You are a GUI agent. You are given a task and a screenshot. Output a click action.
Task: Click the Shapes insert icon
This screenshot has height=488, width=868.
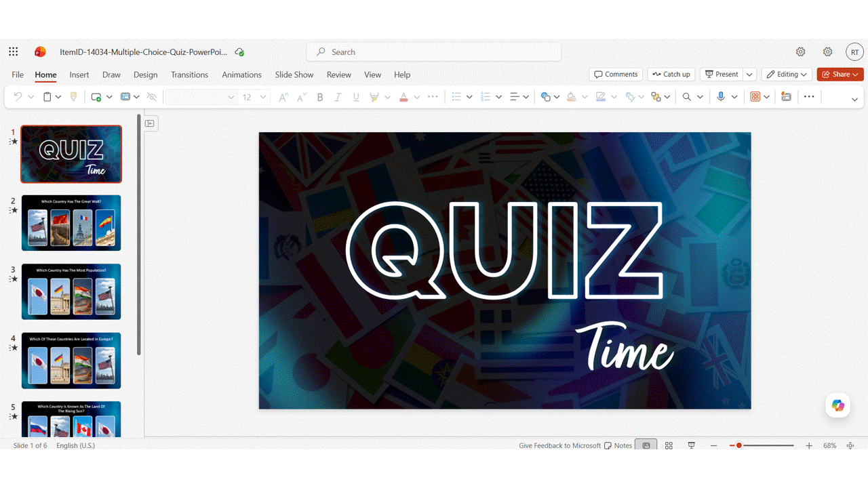(x=545, y=97)
